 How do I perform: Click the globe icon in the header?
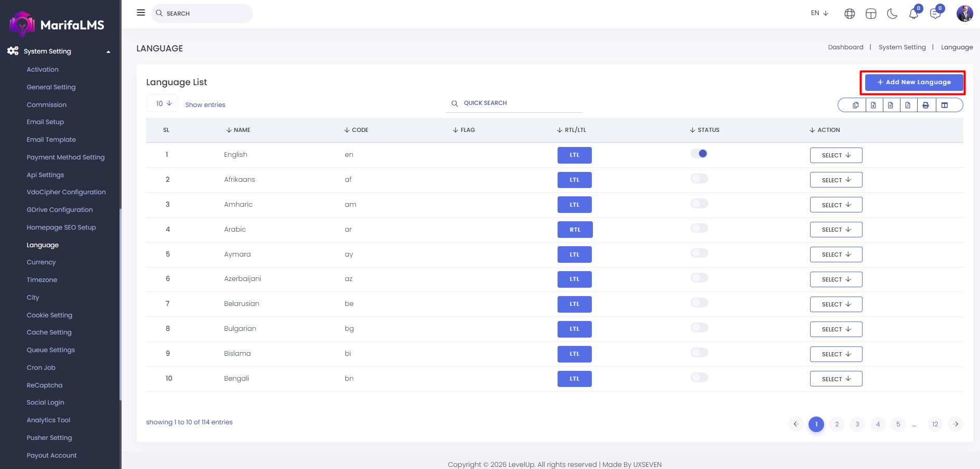pyautogui.click(x=850, y=14)
